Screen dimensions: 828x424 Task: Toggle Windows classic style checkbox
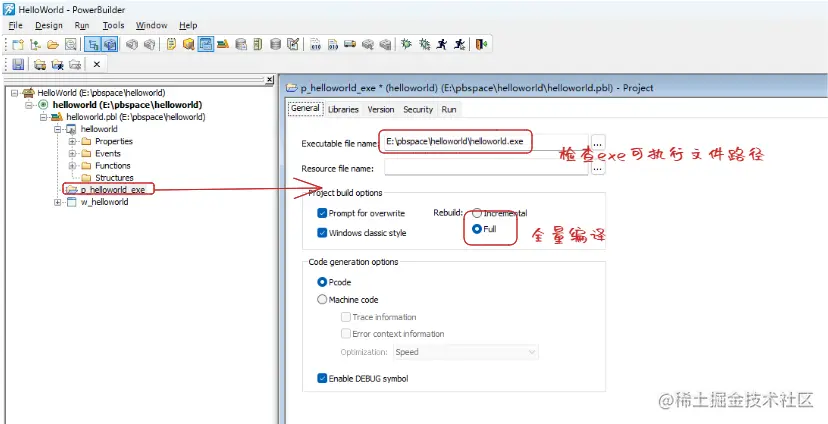[x=322, y=232]
